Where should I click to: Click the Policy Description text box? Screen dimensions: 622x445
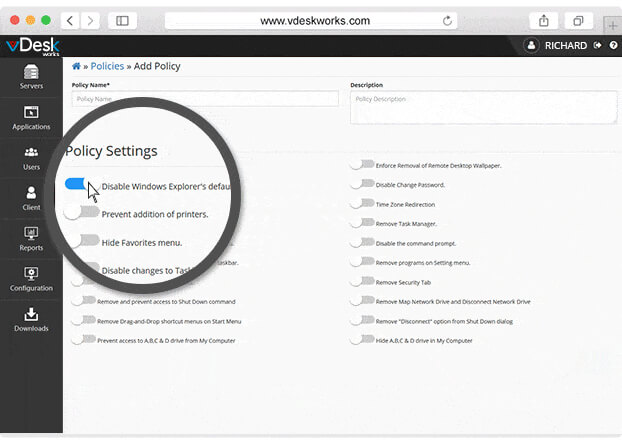pos(480,107)
